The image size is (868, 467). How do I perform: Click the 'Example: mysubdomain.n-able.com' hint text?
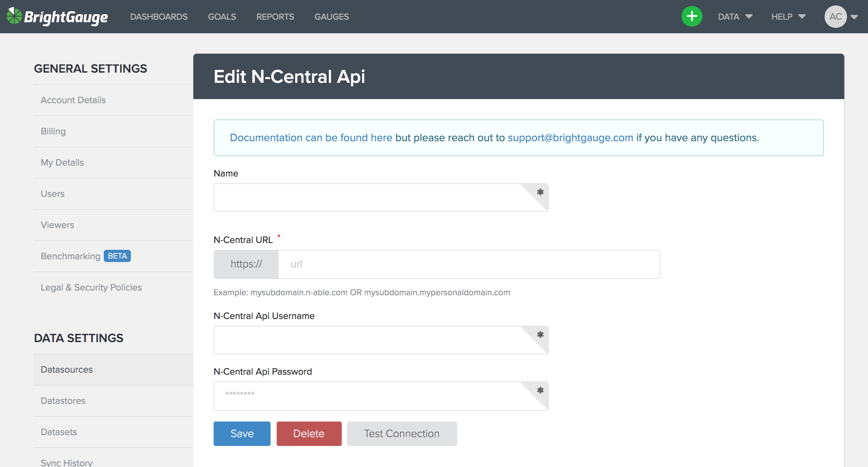coord(362,293)
